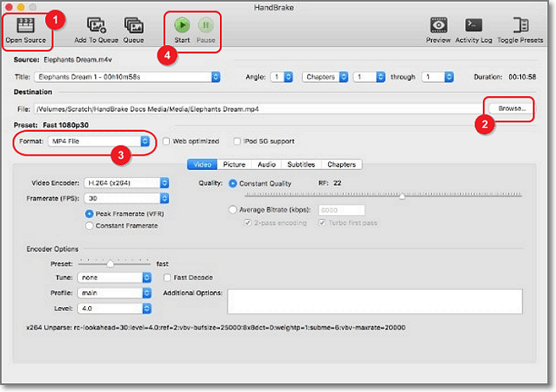Select Average Bitrate (kbps) option
The height and width of the screenshot is (392, 556).
click(x=233, y=209)
